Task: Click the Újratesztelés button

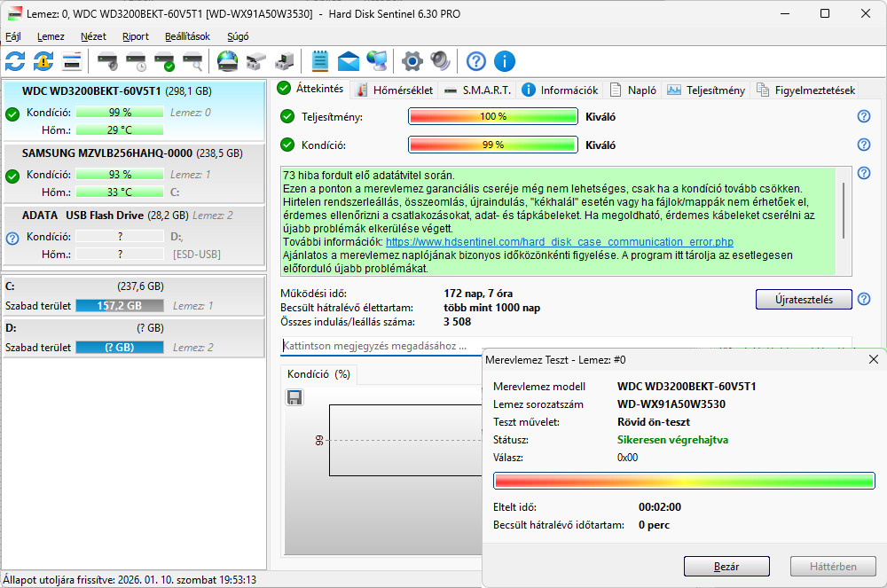Action: coord(804,300)
